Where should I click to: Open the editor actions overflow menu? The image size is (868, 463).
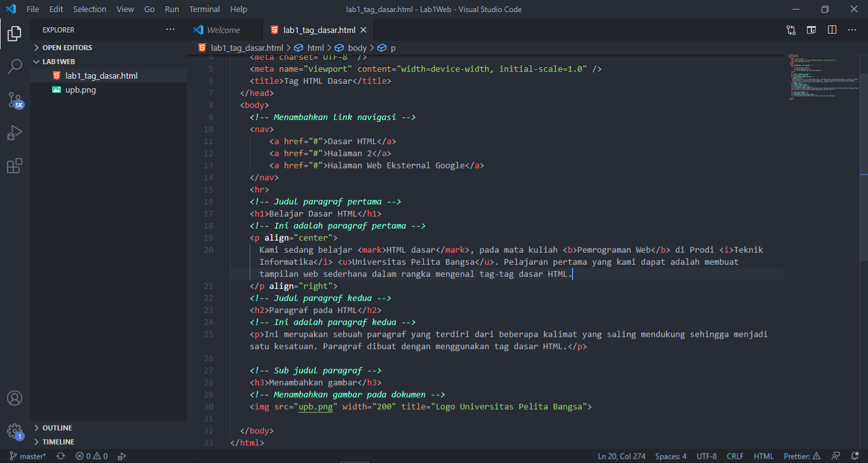tap(852, 29)
